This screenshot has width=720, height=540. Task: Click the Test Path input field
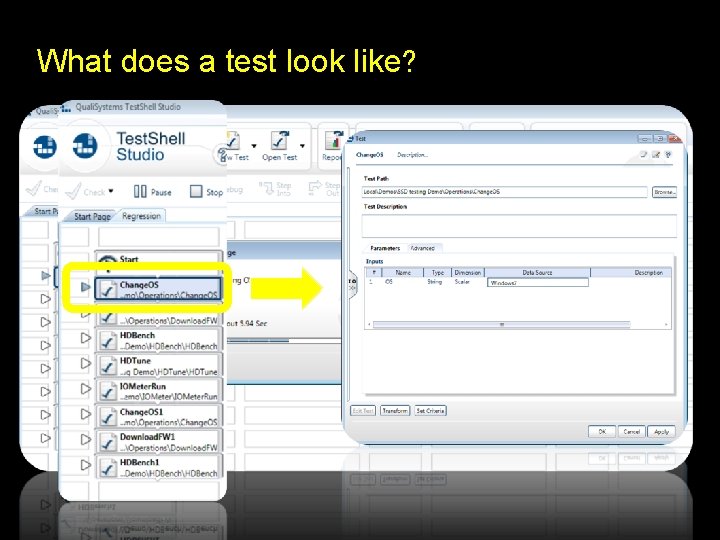(505, 192)
